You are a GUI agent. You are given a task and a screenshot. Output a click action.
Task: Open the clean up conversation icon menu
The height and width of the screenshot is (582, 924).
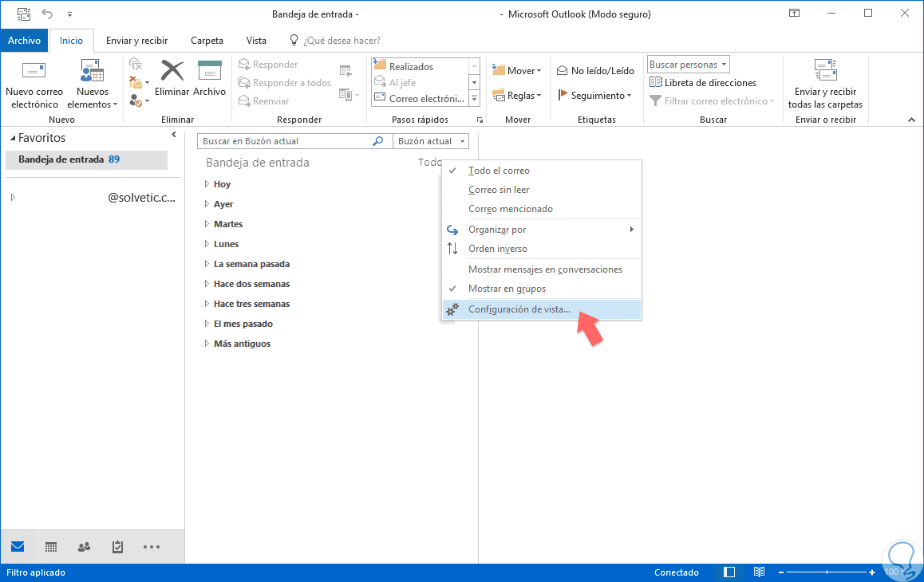139,82
